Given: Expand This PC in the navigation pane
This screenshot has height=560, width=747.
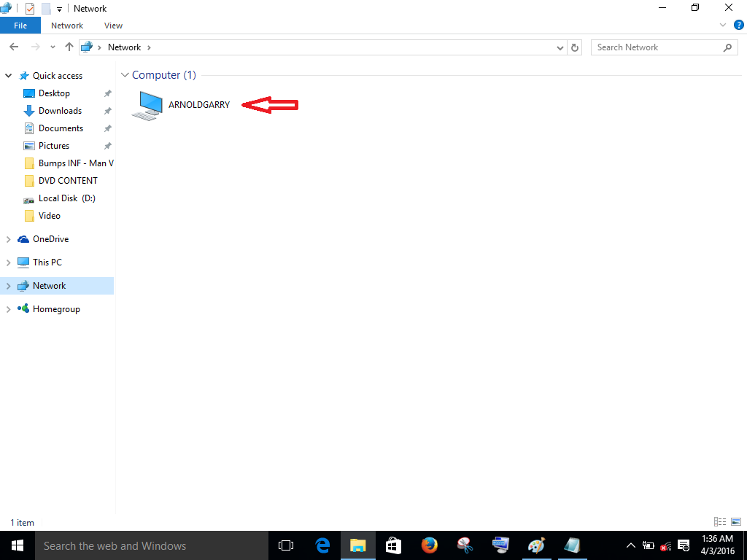Looking at the screenshot, I should 9,262.
